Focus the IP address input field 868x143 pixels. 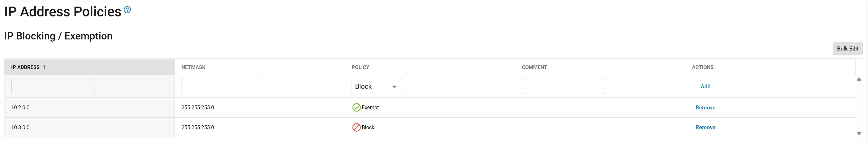pos(53,87)
